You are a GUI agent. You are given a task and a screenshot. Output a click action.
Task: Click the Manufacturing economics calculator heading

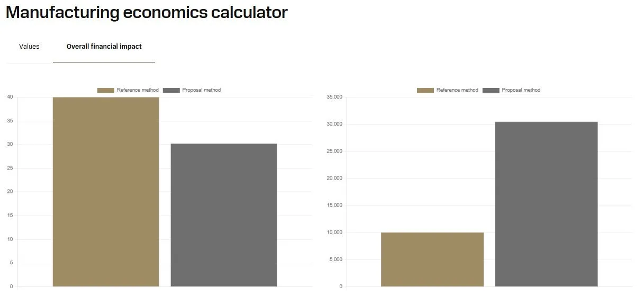pyautogui.click(x=147, y=12)
